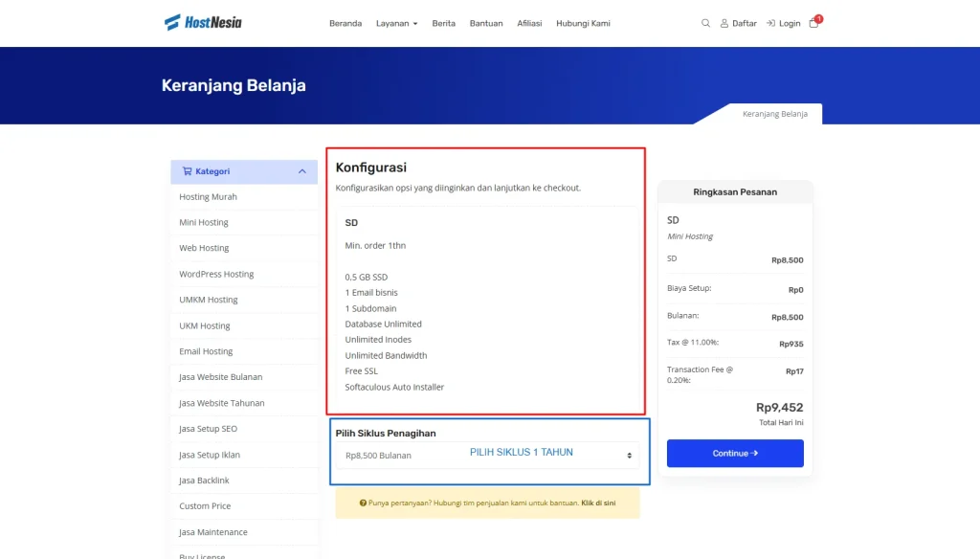Go to Beranda menu item
Image resolution: width=980 pixels, height=559 pixels.
click(345, 23)
